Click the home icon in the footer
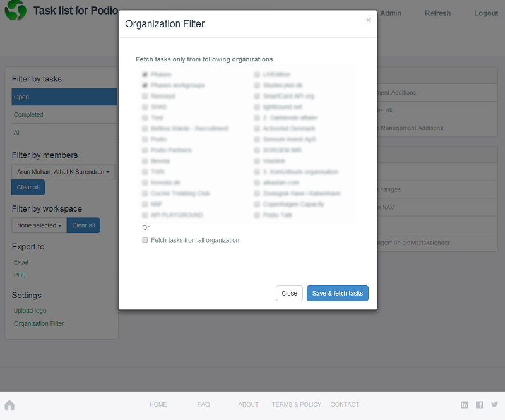Image resolution: width=505 pixels, height=420 pixels. [9, 405]
